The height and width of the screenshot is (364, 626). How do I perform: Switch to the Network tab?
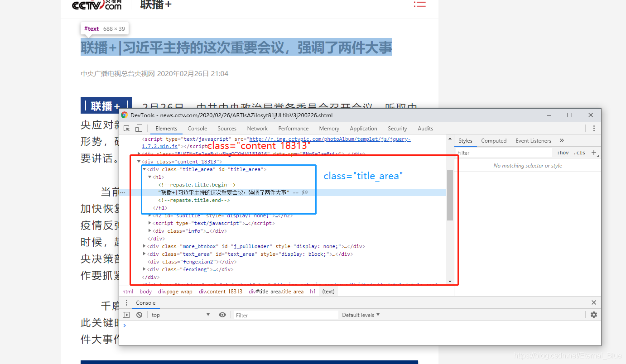coord(257,128)
